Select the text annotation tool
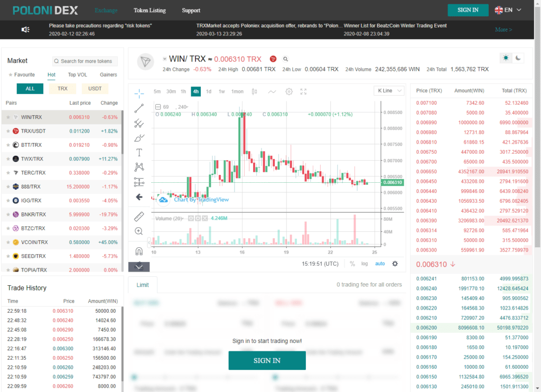 tap(139, 153)
